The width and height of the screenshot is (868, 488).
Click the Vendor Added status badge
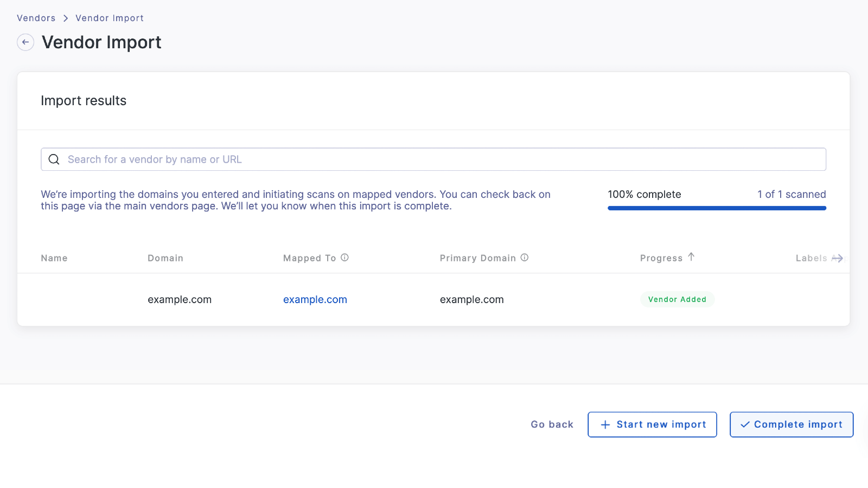pyautogui.click(x=678, y=299)
